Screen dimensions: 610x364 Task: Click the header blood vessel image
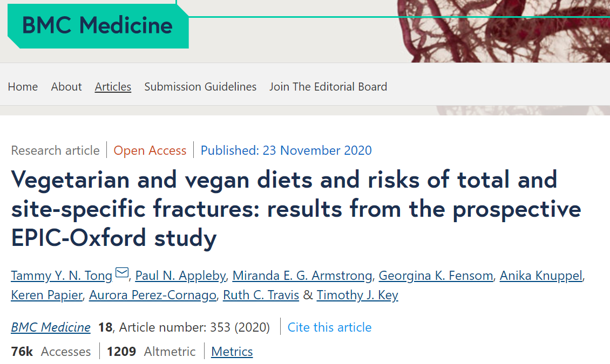(504, 31)
